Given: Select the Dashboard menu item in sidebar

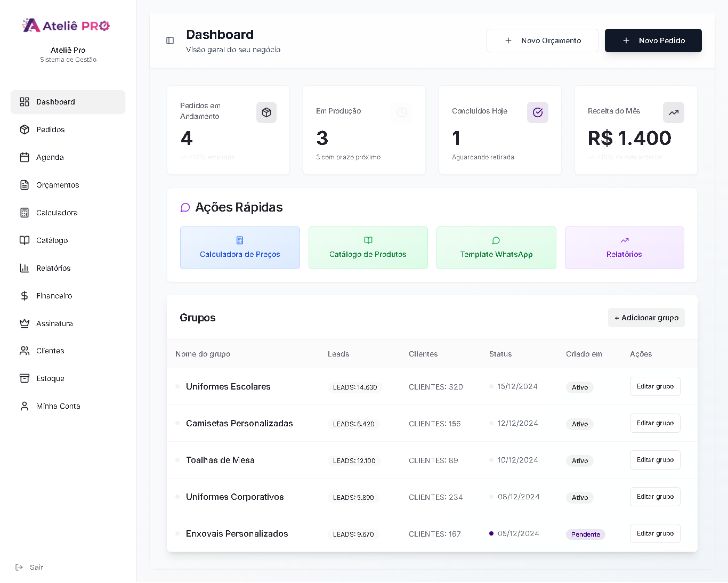Looking at the screenshot, I should pyautogui.click(x=55, y=102).
